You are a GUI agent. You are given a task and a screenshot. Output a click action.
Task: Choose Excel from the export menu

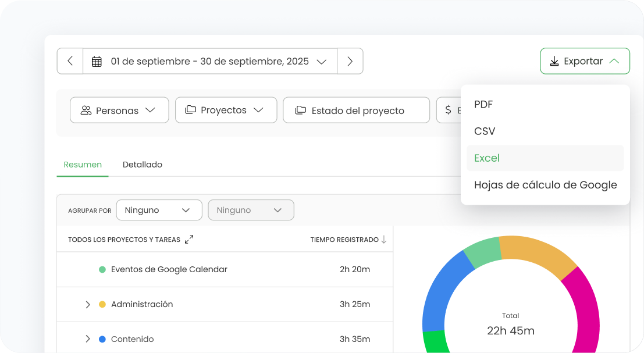(x=546, y=158)
